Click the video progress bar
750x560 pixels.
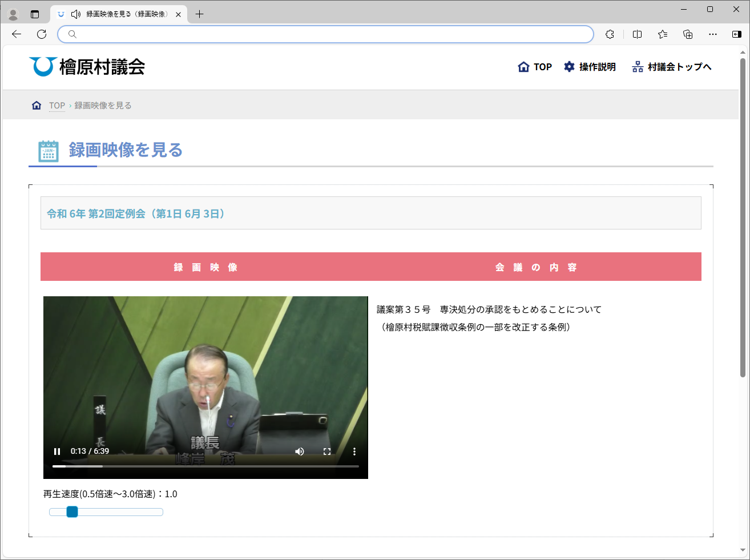click(205, 466)
